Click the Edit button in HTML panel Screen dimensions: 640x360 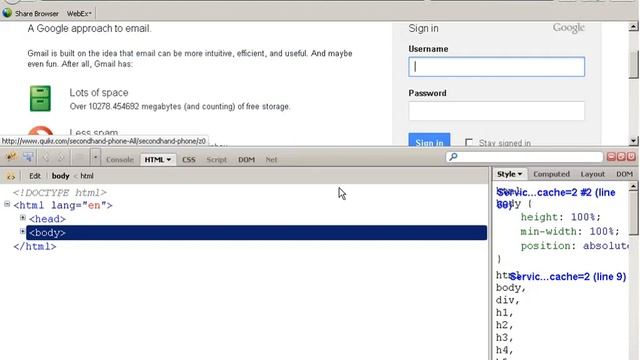35,176
